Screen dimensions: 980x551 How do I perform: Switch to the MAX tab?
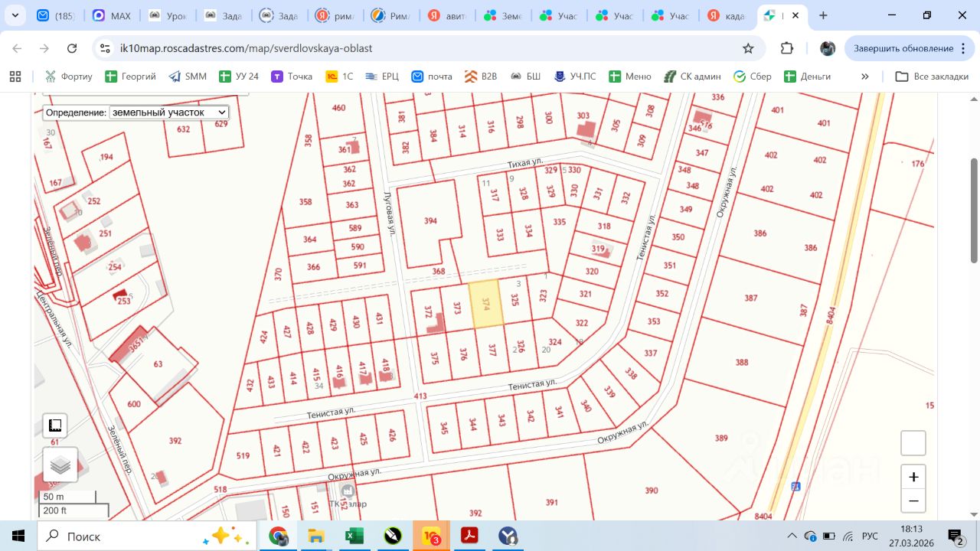111,15
